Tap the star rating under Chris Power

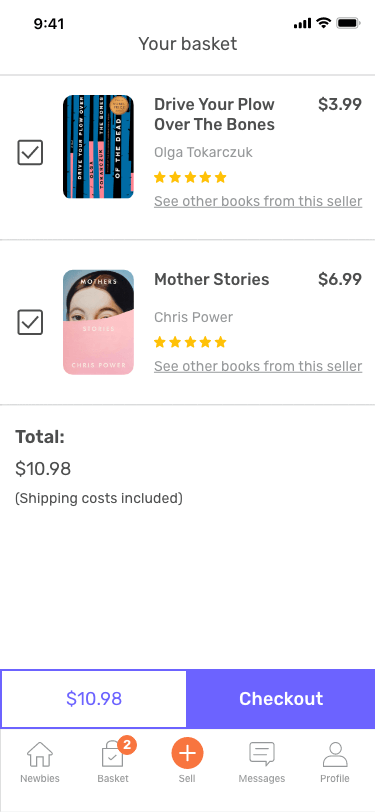coord(190,342)
